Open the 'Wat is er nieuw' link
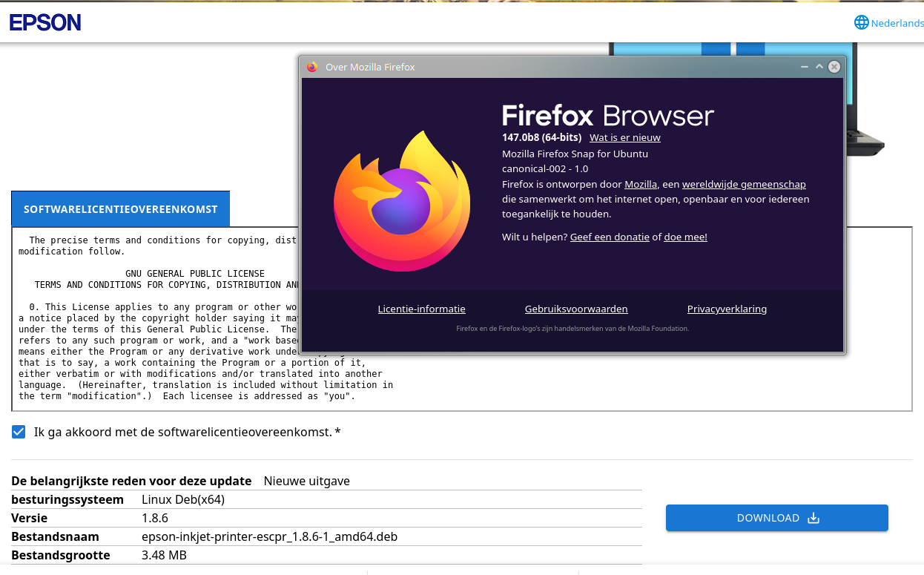The image size is (924, 575). tap(624, 137)
